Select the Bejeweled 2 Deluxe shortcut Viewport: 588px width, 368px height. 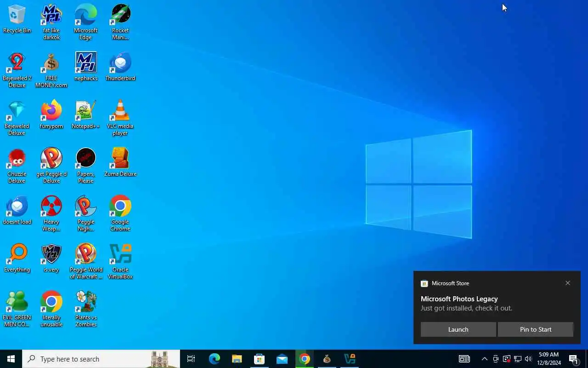point(17,70)
